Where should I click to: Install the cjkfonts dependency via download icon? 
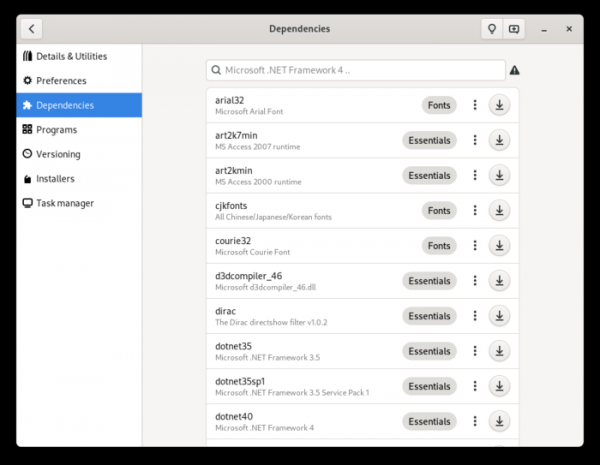click(x=499, y=210)
